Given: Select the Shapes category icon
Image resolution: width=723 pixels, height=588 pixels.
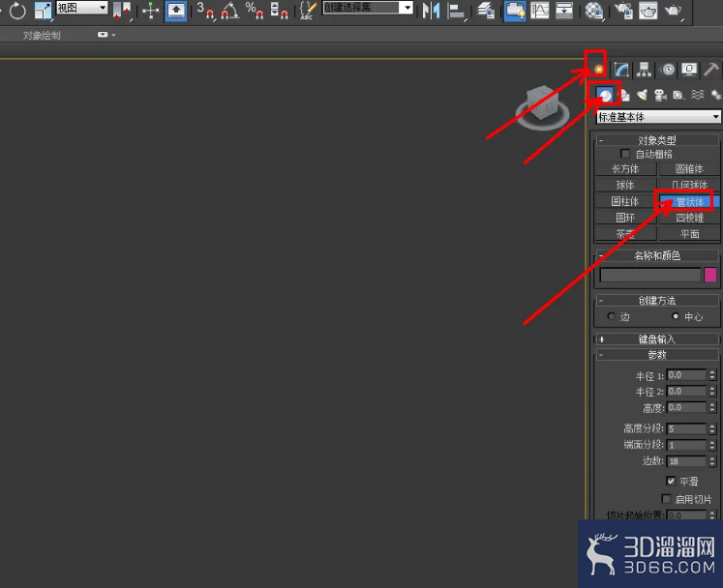Looking at the screenshot, I should (x=624, y=95).
